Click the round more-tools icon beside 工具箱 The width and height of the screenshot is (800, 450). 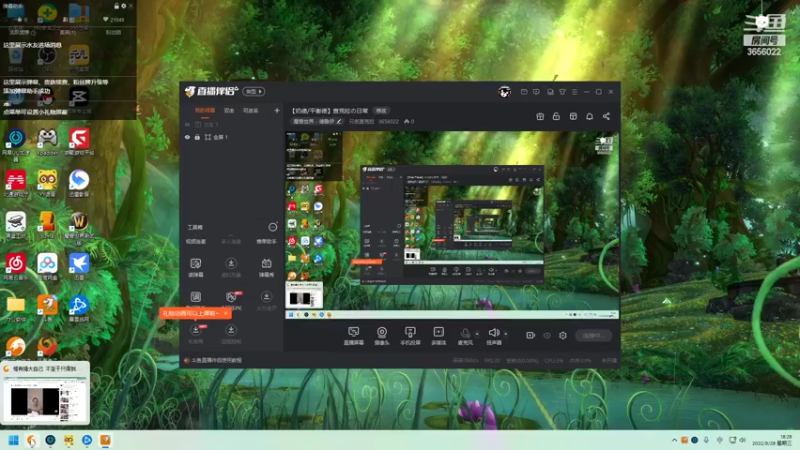273,227
